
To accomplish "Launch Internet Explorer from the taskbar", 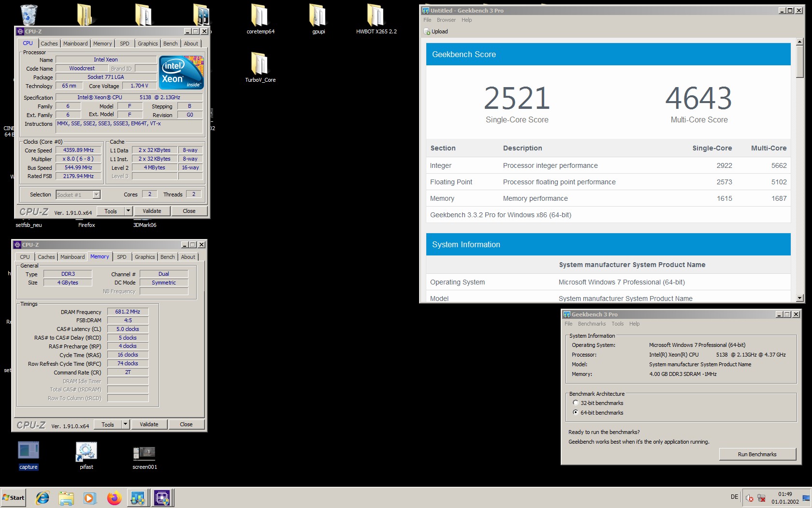I will point(43,498).
